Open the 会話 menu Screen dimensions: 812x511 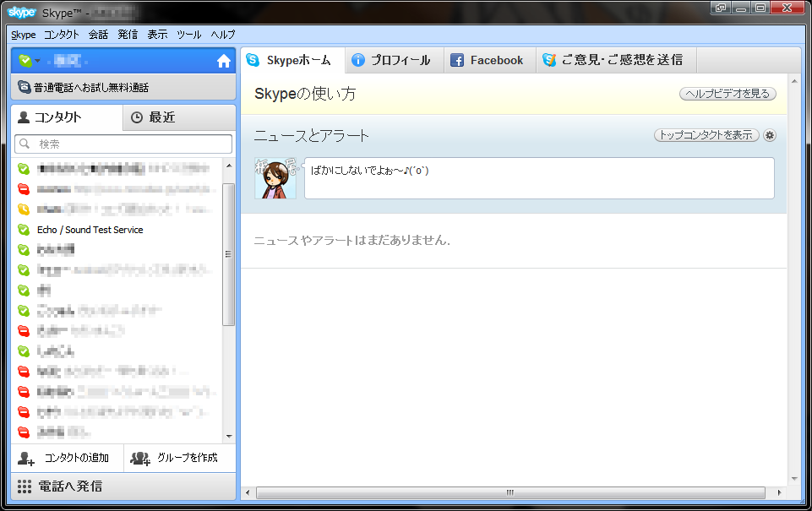98,35
